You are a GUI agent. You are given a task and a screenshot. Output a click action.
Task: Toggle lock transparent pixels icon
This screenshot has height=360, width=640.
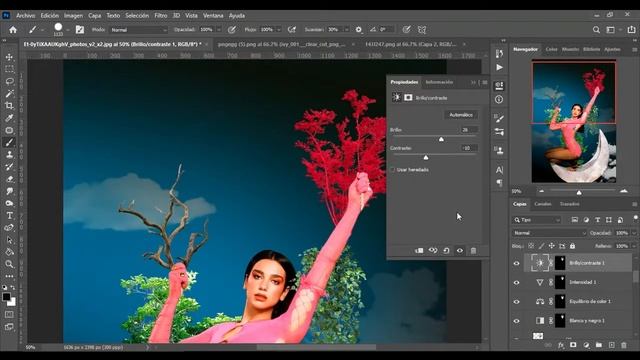coord(531,246)
